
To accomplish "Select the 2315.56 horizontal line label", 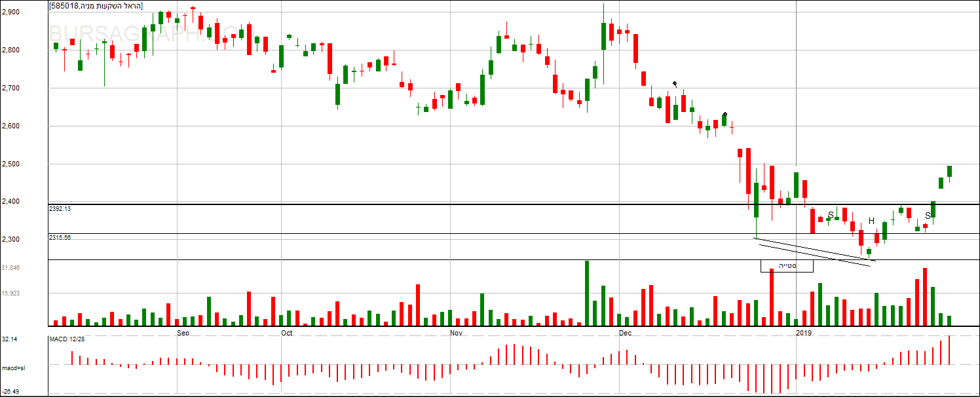I will (60, 237).
